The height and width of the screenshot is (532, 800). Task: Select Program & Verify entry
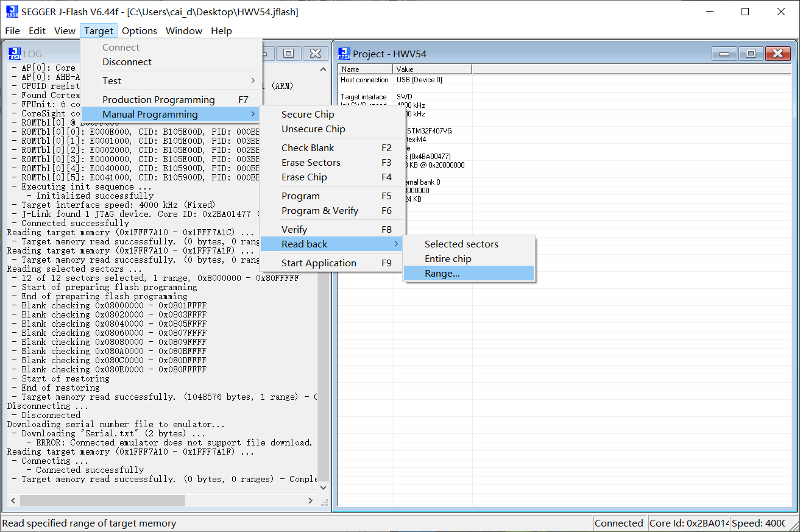[331, 211]
